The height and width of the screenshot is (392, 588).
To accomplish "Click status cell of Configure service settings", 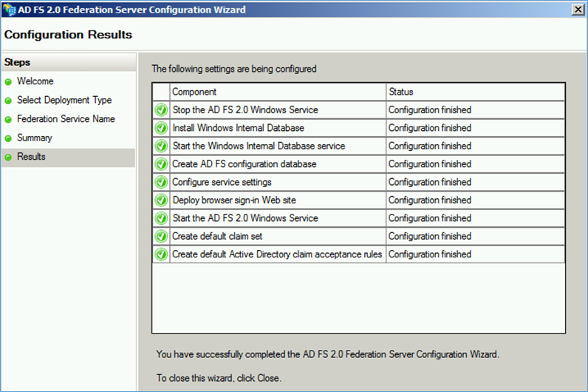I will (475, 182).
